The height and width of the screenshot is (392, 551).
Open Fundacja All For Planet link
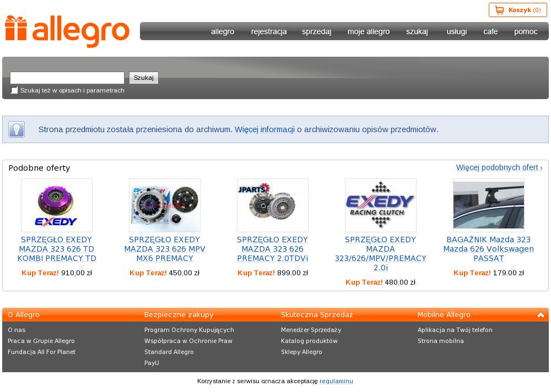point(41,352)
